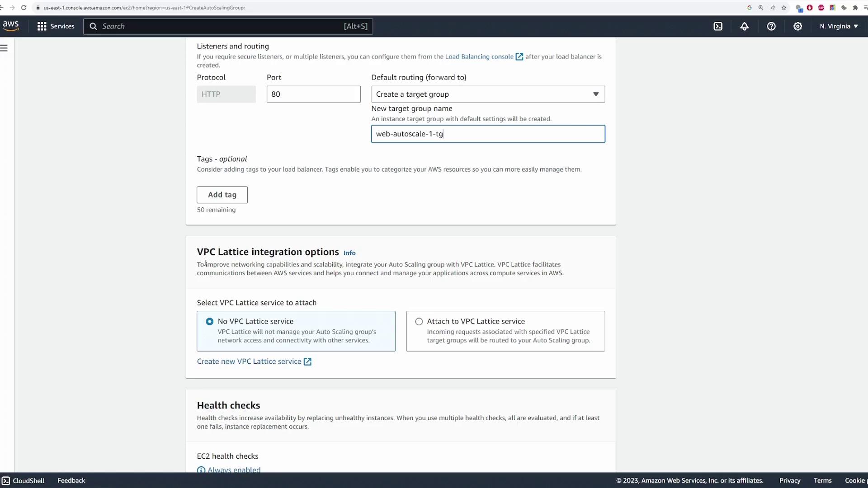
Task: Open the settings gear icon
Action: pos(798,26)
